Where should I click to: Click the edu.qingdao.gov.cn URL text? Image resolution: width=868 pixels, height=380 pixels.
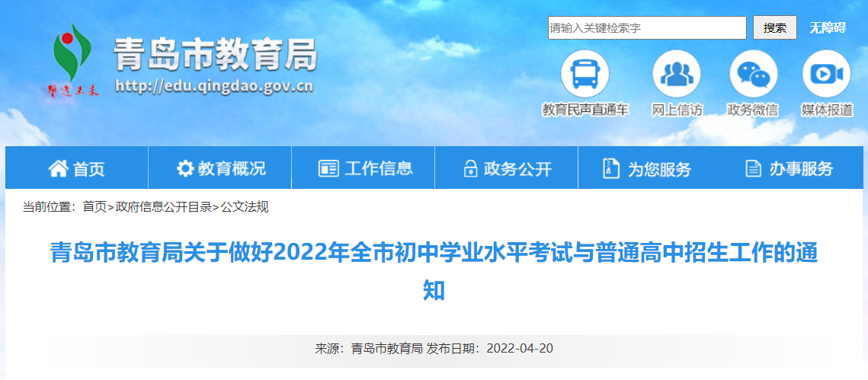pyautogui.click(x=214, y=88)
